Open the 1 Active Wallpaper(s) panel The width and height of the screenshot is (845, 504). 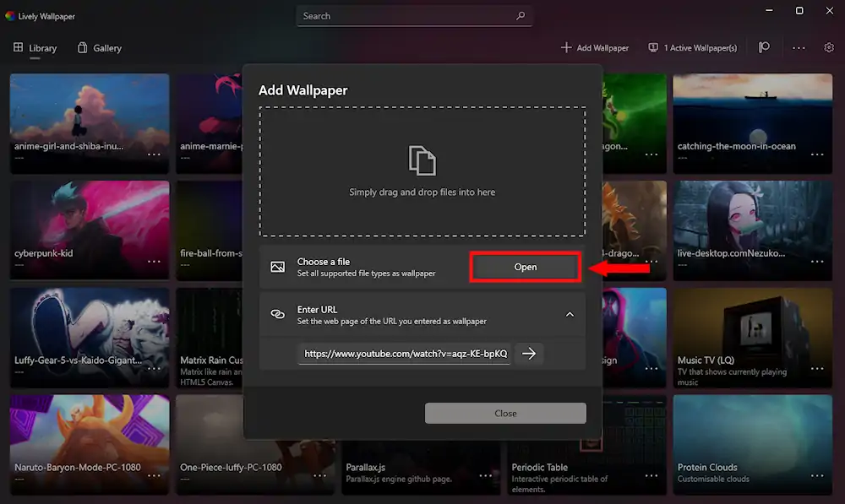coord(693,48)
